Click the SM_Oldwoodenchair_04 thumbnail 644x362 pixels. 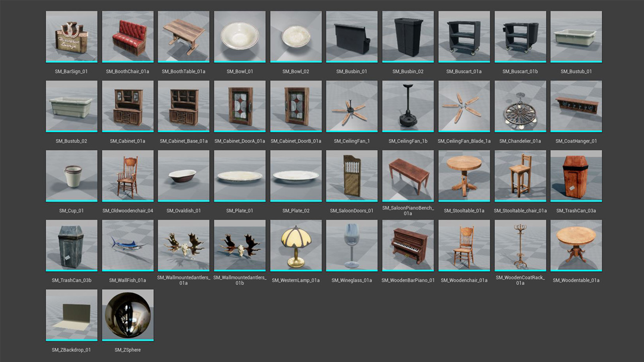click(127, 176)
